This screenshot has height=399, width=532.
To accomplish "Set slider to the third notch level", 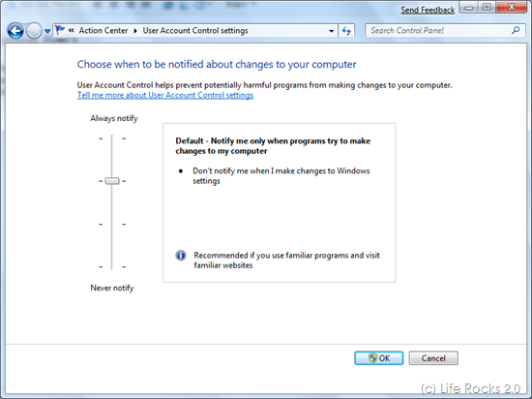I will (x=112, y=224).
